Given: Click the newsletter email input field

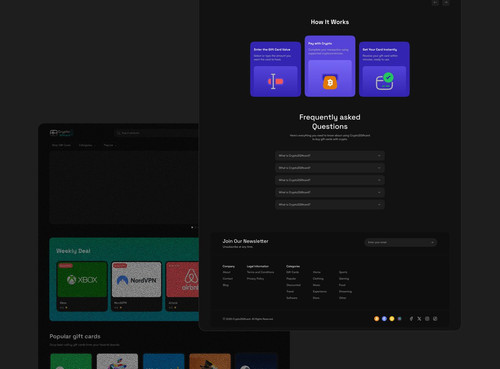Looking at the screenshot, I should click(x=400, y=242).
